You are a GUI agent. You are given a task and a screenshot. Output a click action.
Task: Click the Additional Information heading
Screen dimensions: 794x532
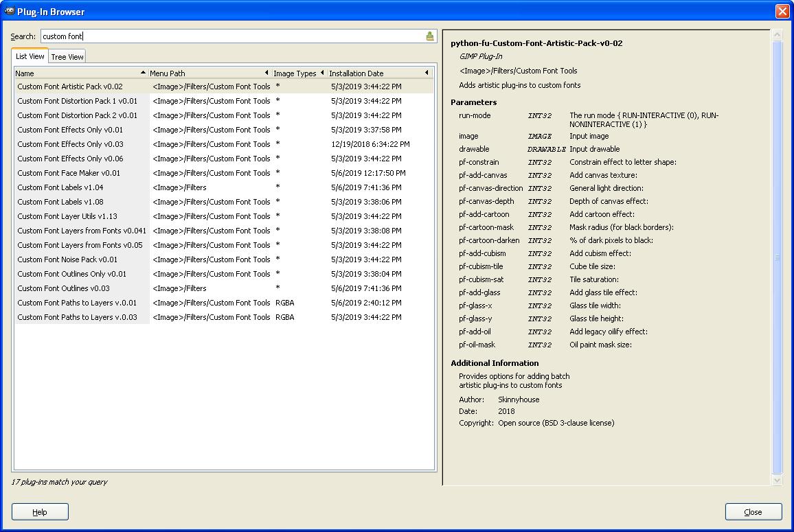[495, 363]
